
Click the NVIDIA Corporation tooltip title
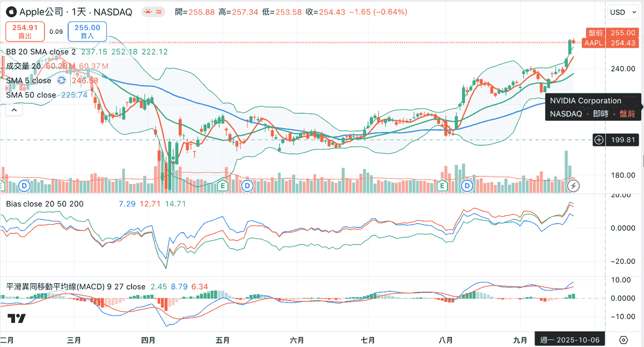tap(586, 100)
